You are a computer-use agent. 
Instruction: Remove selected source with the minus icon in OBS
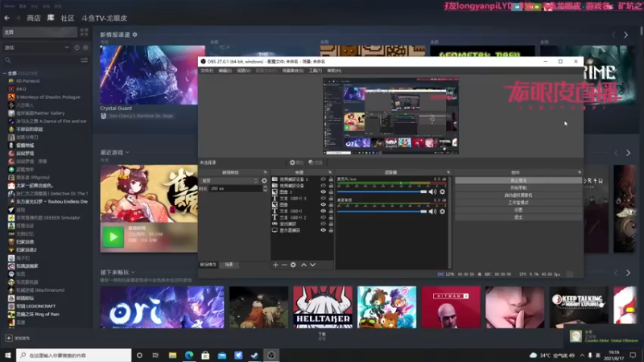tap(284, 265)
